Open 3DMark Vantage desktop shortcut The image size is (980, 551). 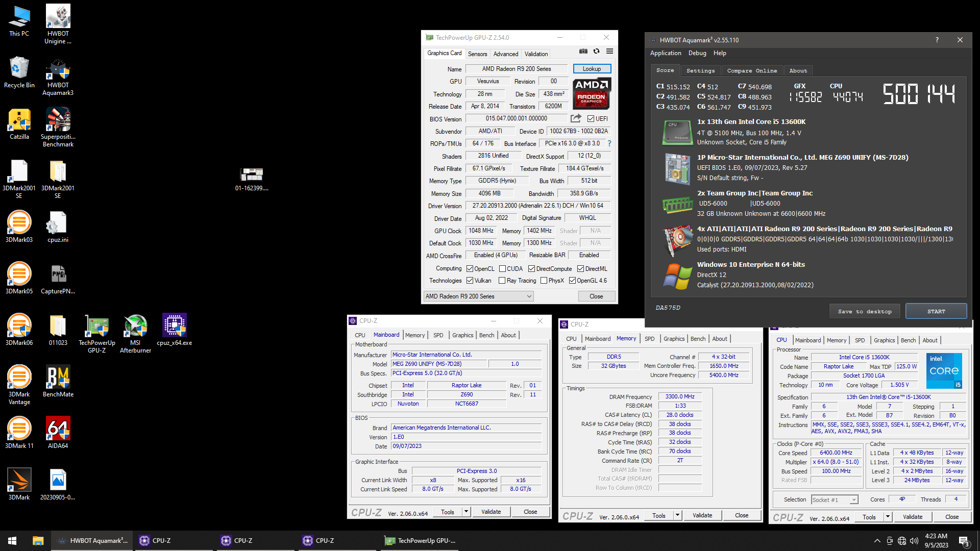(x=19, y=385)
